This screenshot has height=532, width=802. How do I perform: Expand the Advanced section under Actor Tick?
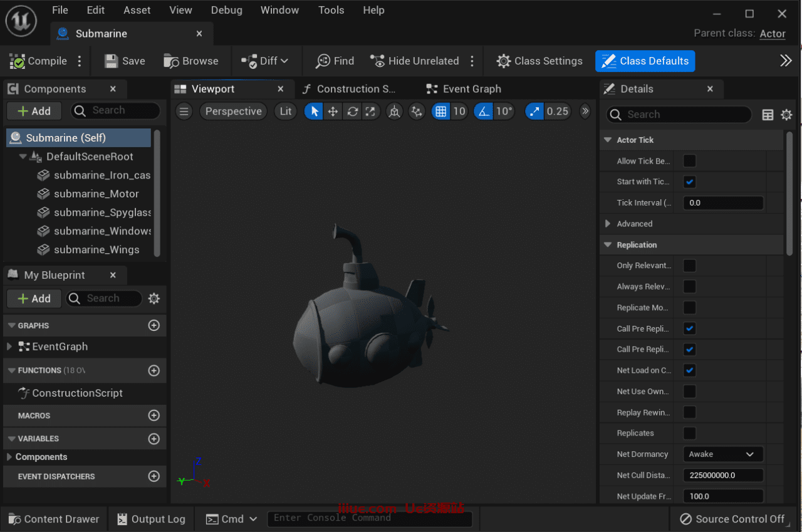(x=608, y=224)
